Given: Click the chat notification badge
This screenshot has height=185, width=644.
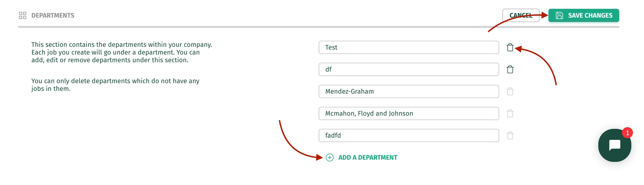Looking at the screenshot, I should (x=627, y=133).
